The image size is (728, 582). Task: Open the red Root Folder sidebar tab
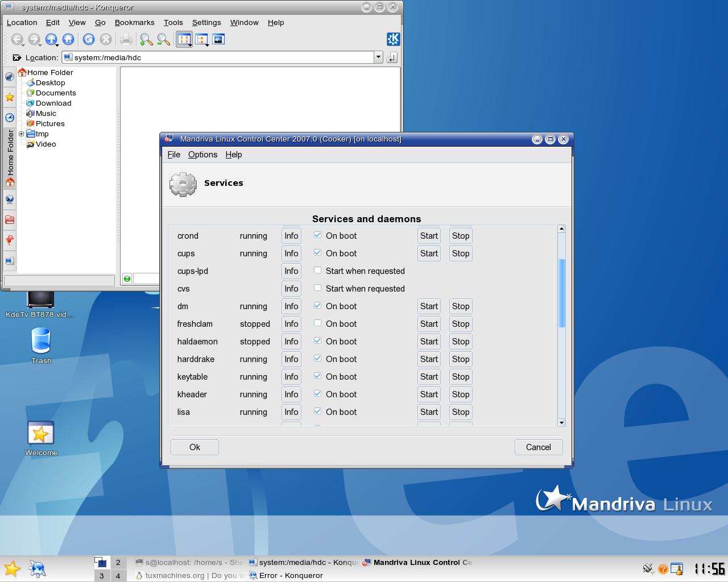pyautogui.click(x=10, y=220)
